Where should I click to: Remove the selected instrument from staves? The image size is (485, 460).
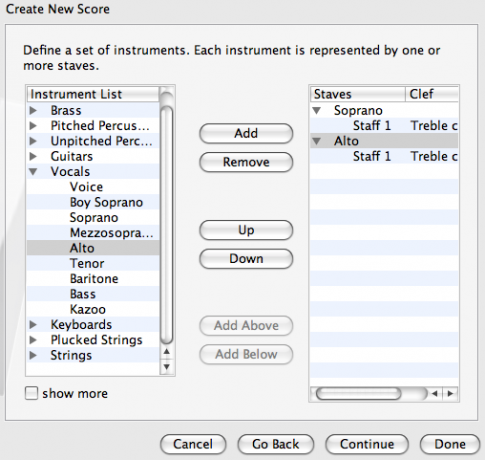(246, 162)
